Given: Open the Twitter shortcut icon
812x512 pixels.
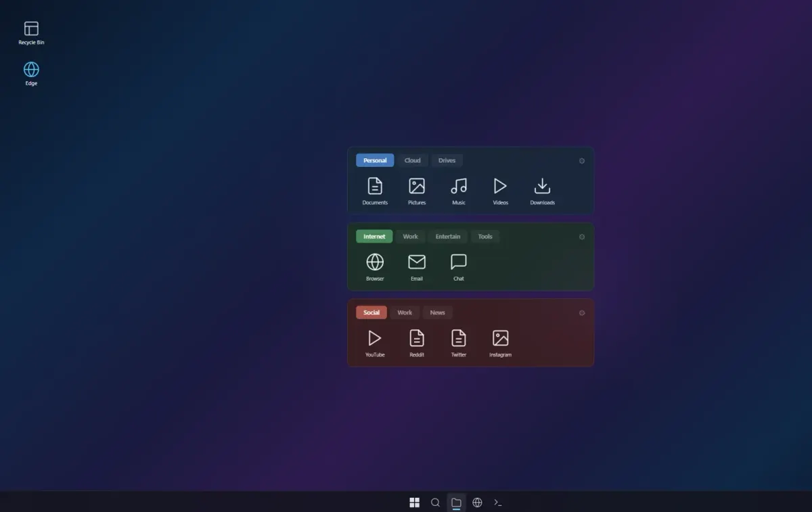Looking at the screenshot, I should [x=459, y=343].
